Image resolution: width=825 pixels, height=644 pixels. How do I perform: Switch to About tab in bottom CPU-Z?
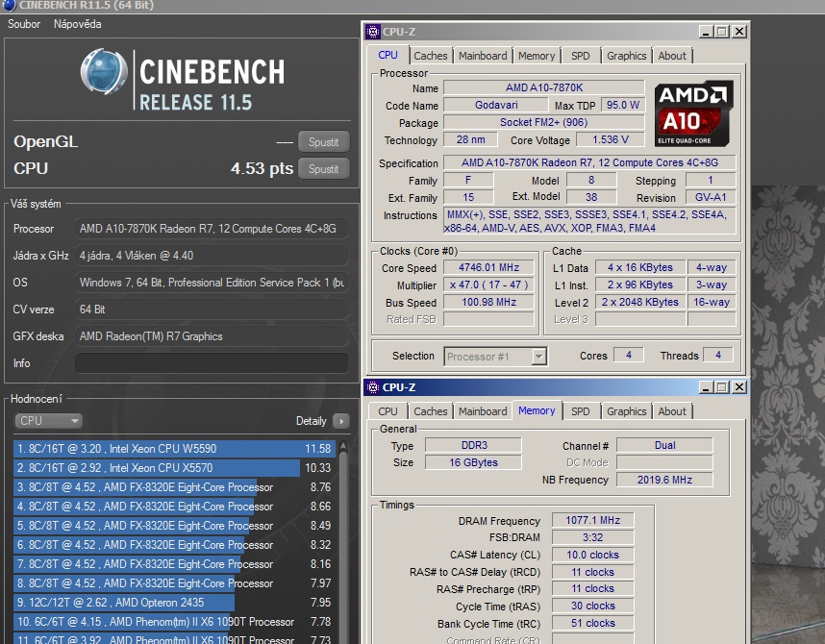(x=672, y=411)
